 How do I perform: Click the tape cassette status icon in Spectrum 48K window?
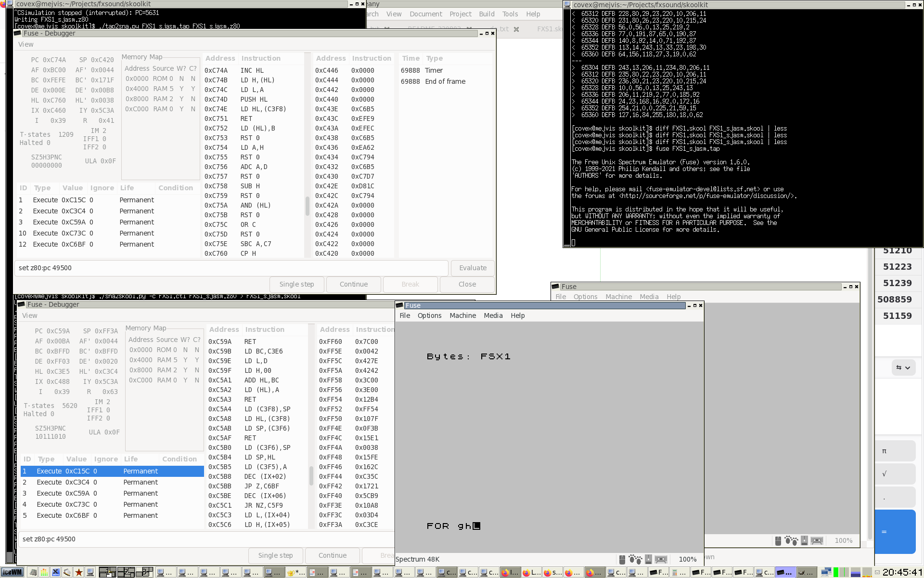(x=661, y=559)
